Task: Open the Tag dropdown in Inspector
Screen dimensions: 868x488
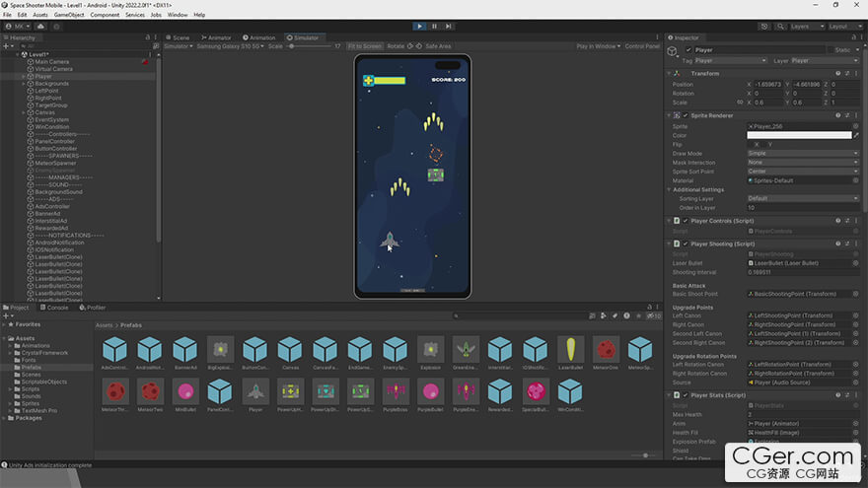Action: pyautogui.click(x=730, y=60)
